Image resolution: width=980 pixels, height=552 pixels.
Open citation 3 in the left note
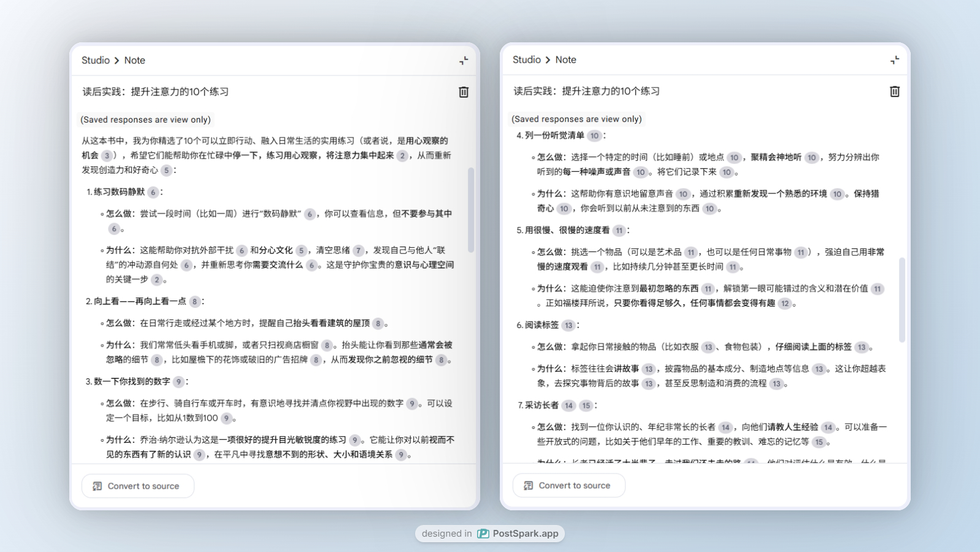[107, 156]
